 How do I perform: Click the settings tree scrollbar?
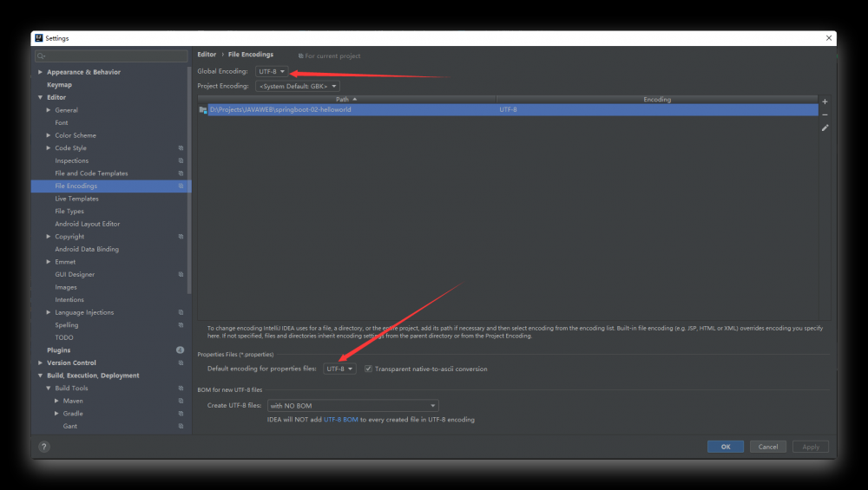pyautogui.click(x=189, y=182)
